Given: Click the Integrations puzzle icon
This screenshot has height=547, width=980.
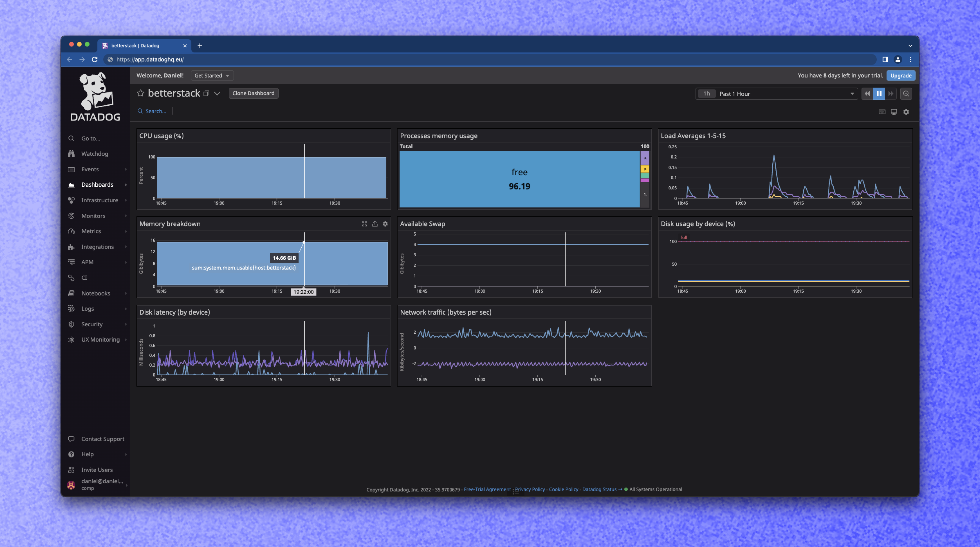Looking at the screenshot, I should tap(71, 247).
